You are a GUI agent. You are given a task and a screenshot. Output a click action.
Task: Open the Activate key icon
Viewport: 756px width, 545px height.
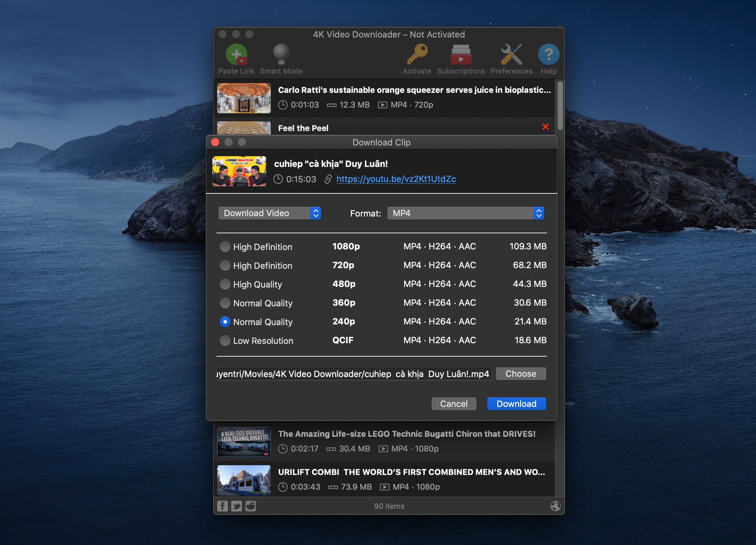(x=417, y=55)
